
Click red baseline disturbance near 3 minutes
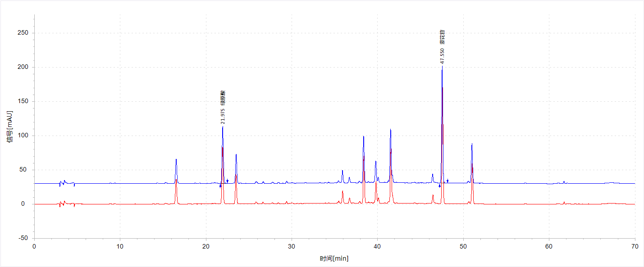coord(60,204)
